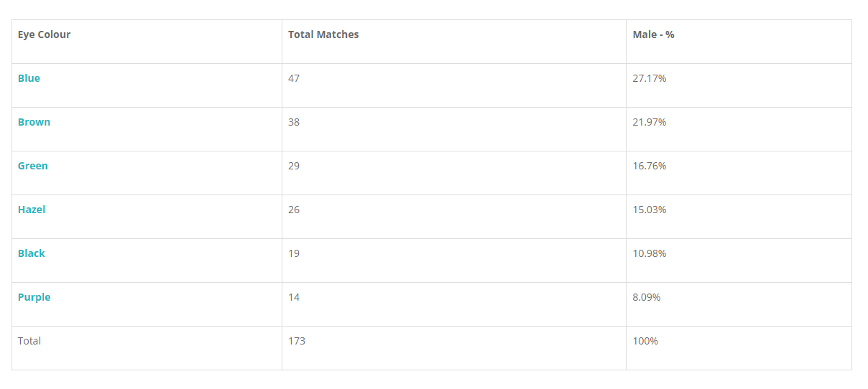This screenshot has width=868, height=389.
Task: Select the 21.97% percentage value
Action: pos(649,122)
